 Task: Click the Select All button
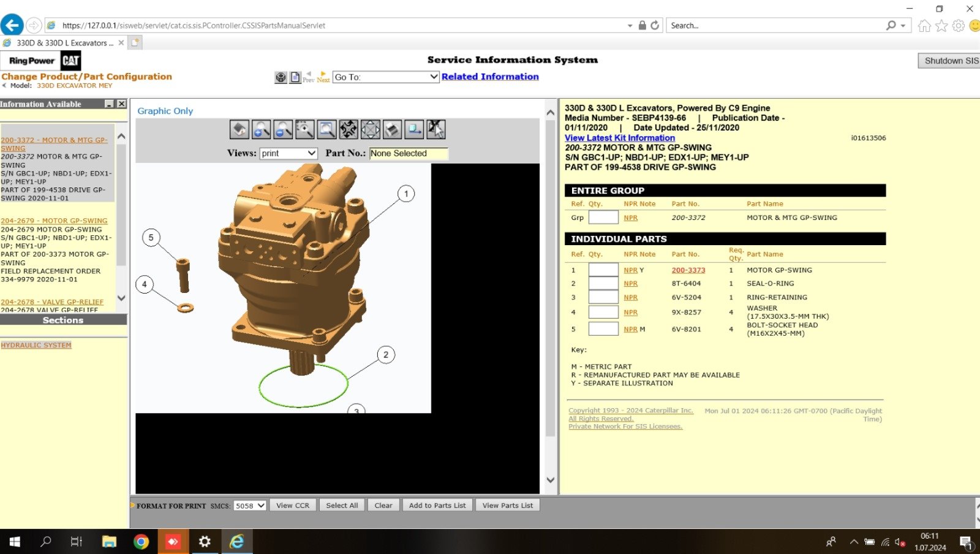coord(342,506)
